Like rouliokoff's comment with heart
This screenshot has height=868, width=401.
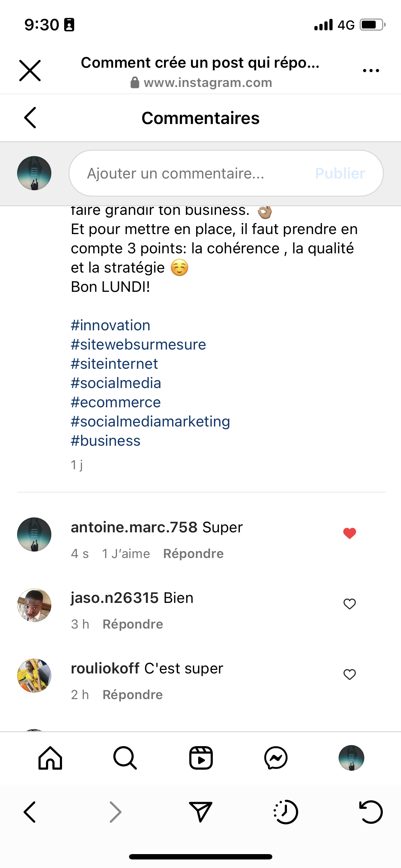click(350, 675)
